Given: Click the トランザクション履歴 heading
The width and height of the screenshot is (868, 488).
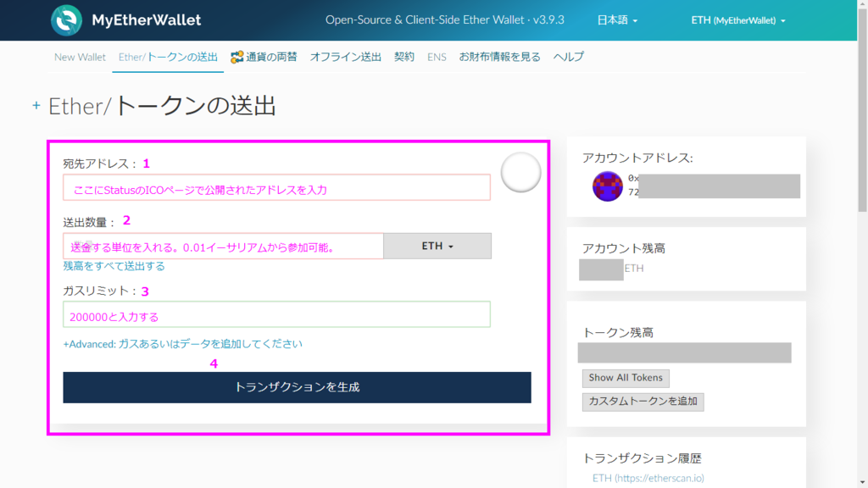Looking at the screenshot, I should (x=642, y=458).
